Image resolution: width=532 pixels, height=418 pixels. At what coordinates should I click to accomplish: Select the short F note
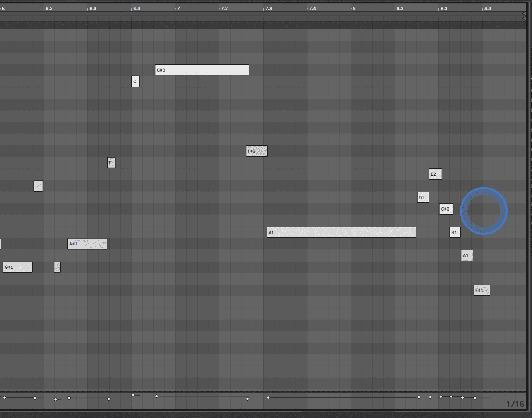pos(111,163)
